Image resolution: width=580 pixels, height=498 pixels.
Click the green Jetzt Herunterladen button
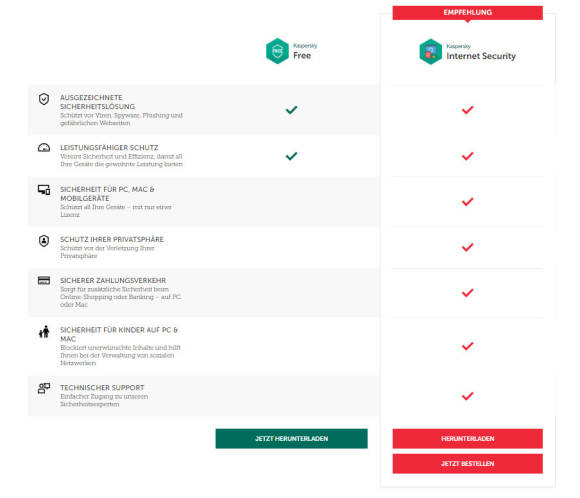pos(291,438)
